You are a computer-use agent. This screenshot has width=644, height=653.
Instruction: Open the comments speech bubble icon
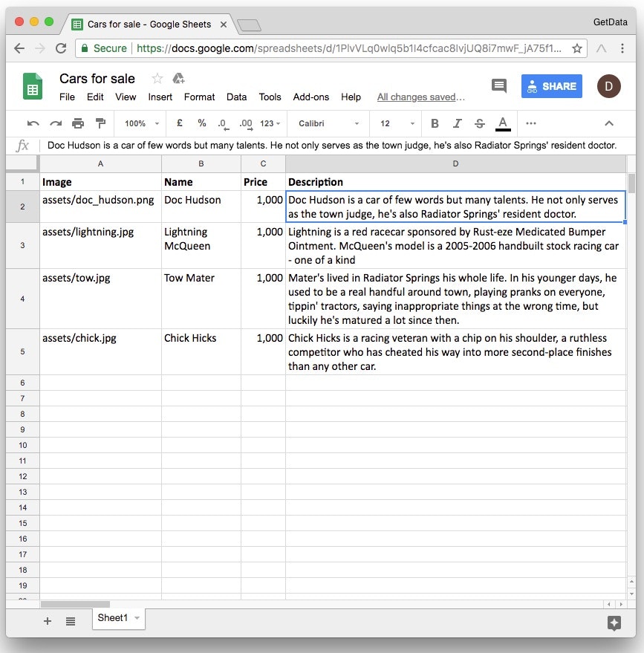point(498,85)
